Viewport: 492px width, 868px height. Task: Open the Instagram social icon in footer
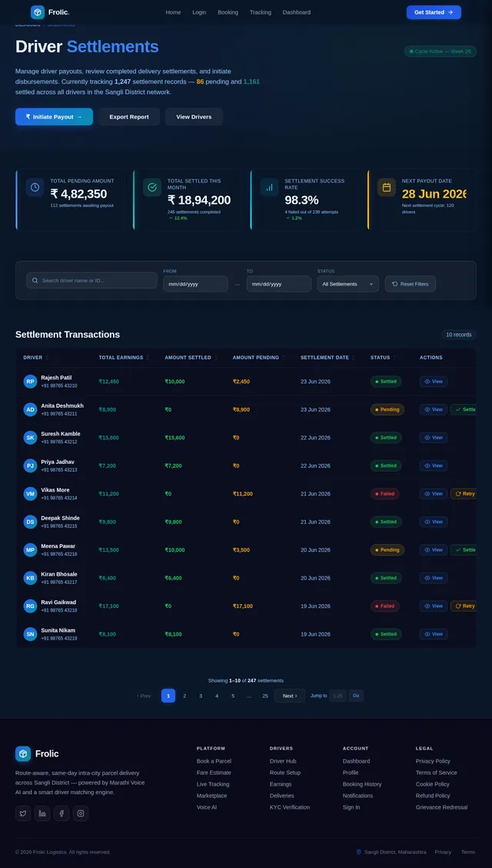[81, 813]
